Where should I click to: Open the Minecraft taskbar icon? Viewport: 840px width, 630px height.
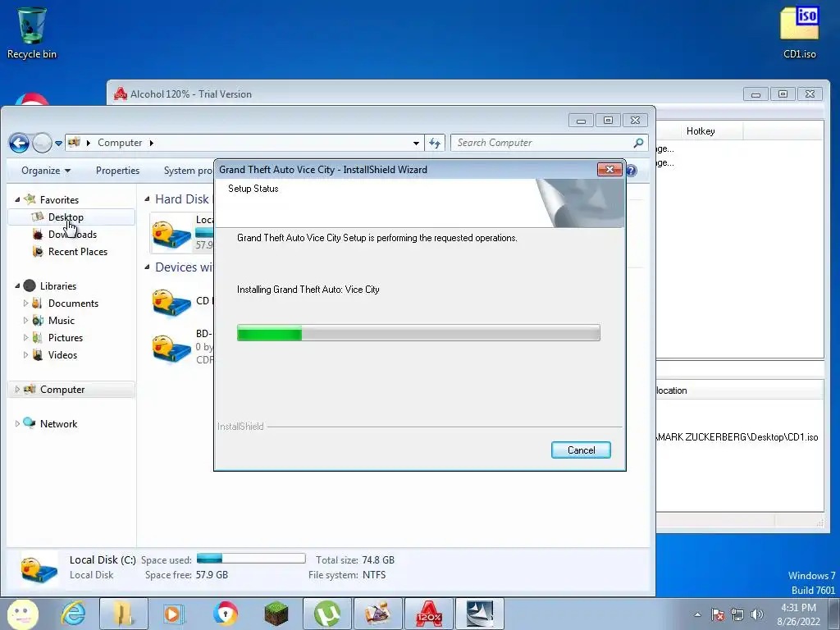[x=276, y=614]
